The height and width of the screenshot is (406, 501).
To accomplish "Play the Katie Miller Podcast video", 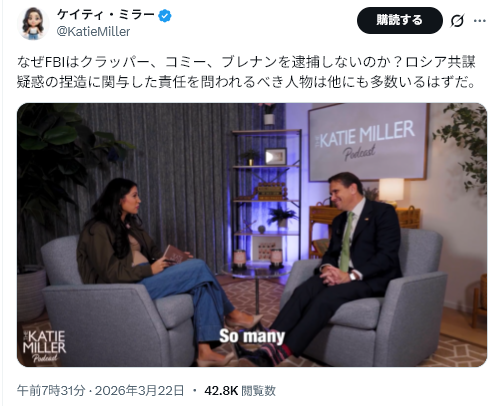I will click(252, 235).
